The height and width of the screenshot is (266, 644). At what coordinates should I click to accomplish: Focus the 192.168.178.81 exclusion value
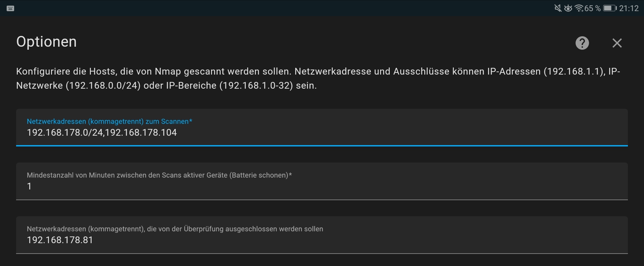(x=60, y=240)
